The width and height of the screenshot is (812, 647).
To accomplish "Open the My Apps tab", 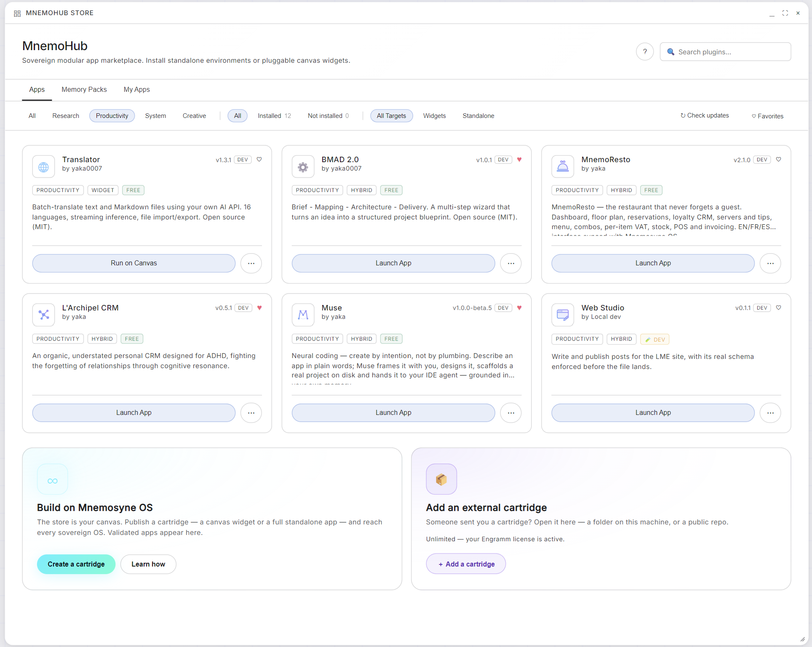I will tap(136, 89).
